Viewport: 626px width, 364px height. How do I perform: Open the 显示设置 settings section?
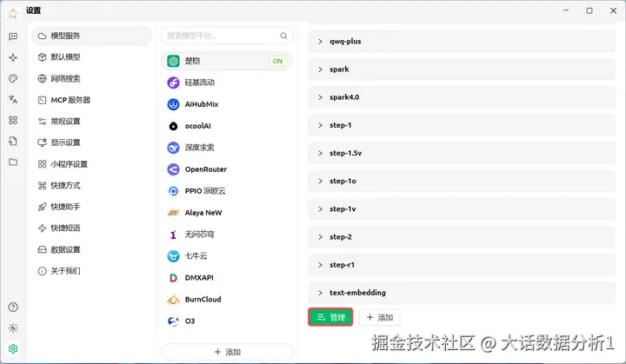pos(91,142)
